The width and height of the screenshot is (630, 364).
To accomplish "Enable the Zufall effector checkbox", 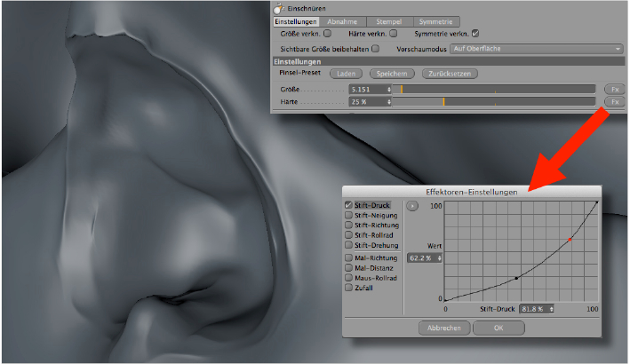I will click(347, 289).
